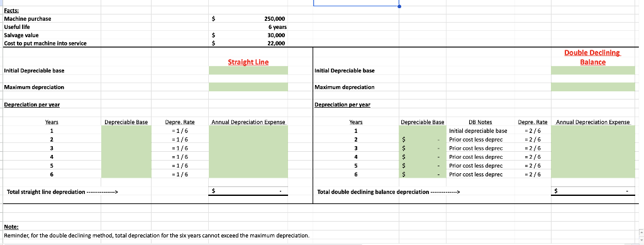The width and height of the screenshot is (644, 245).
Task: Select the '= 2 / 6' rate for Double Declining year 1
Action: 533,131
